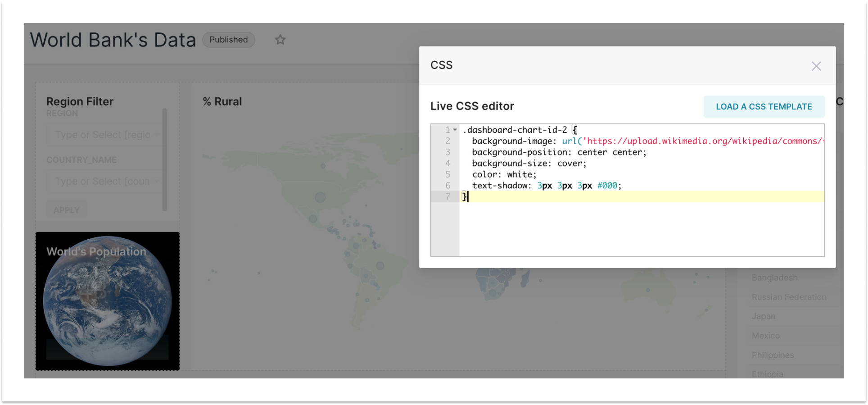
Task: Click the World Bank's Data dashboard title
Action: [x=113, y=40]
